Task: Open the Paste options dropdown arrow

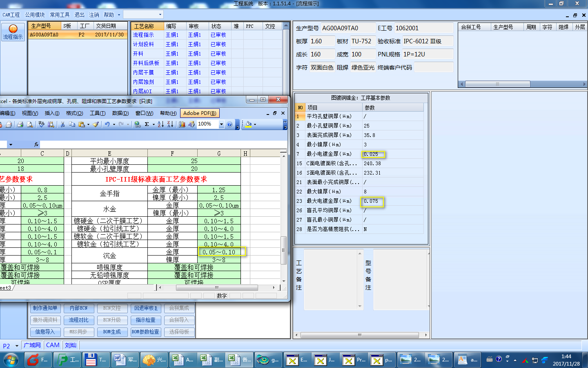Action: coord(88,124)
